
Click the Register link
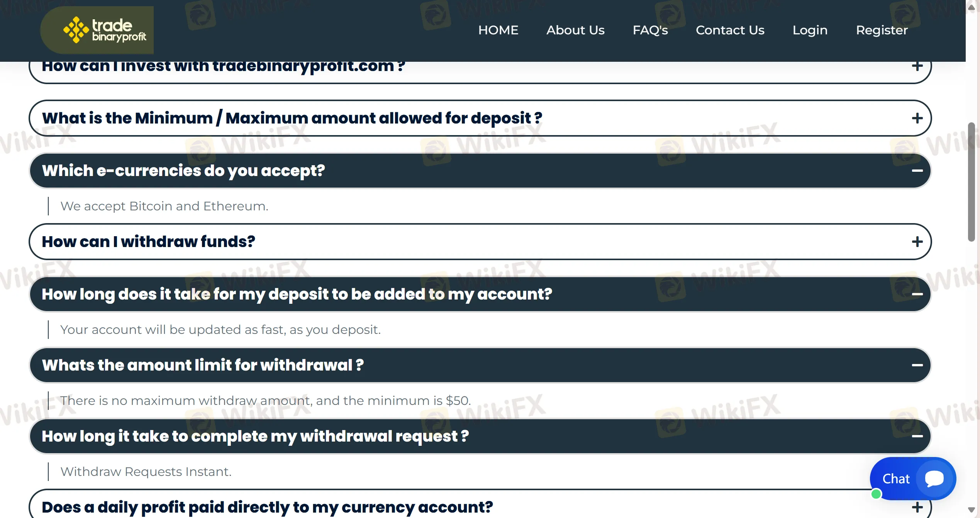pyautogui.click(x=882, y=30)
